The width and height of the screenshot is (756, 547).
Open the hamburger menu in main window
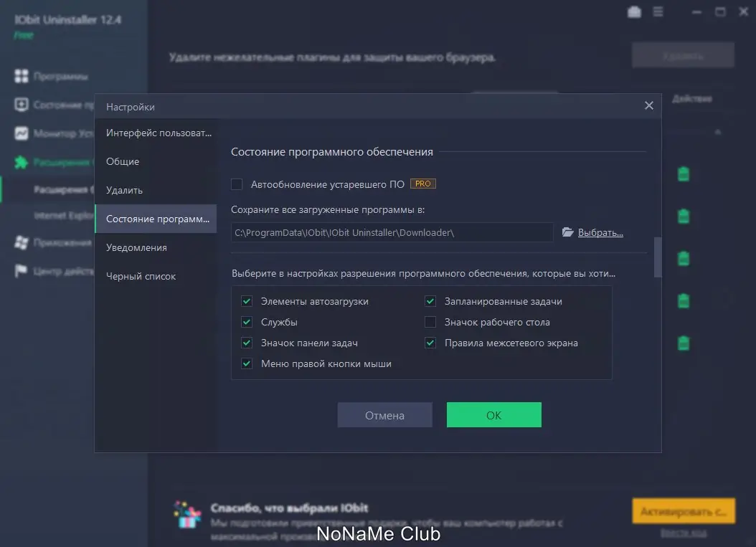coord(658,11)
